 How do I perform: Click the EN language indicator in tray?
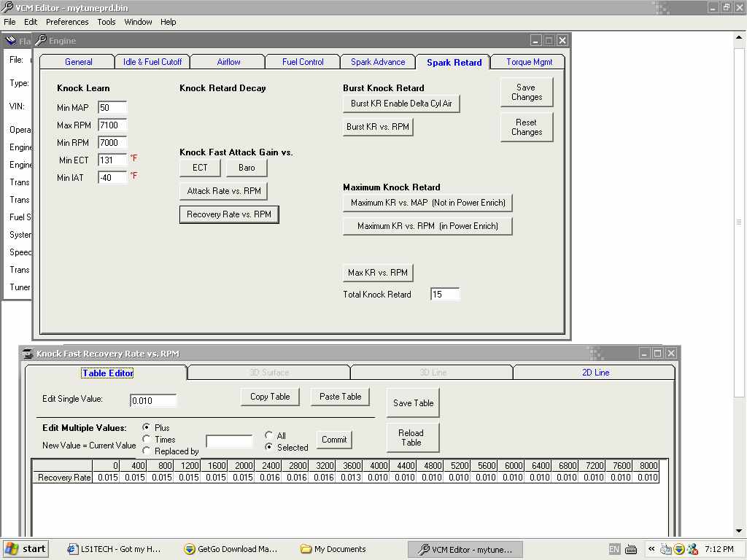614,549
